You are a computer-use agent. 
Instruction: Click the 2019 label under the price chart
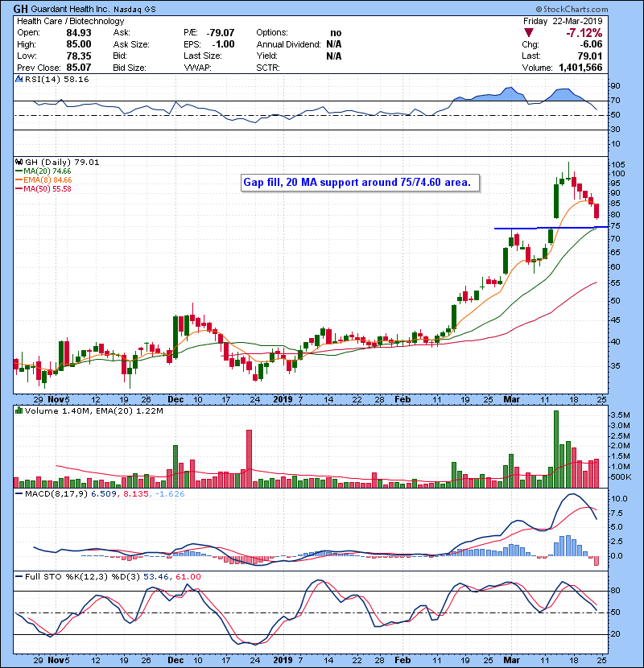click(283, 399)
